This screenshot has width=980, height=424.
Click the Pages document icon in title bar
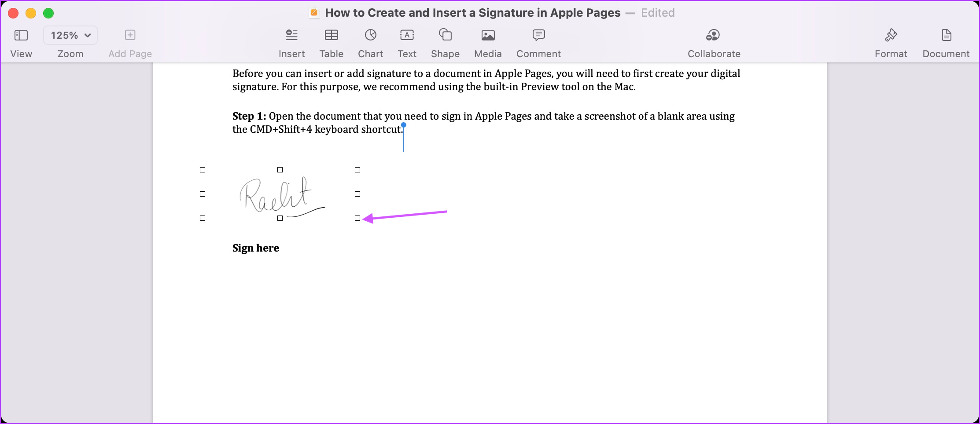(314, 13)
